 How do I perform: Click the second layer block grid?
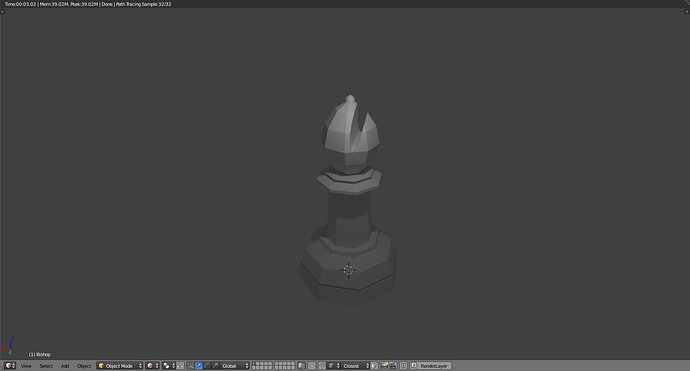point(284,366)
